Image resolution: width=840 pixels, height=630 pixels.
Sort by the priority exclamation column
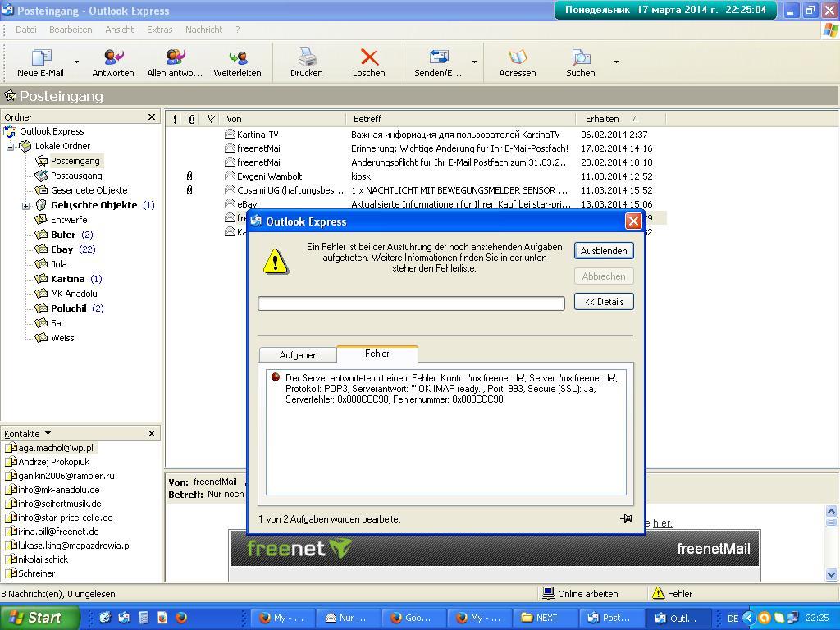(176, 119)
